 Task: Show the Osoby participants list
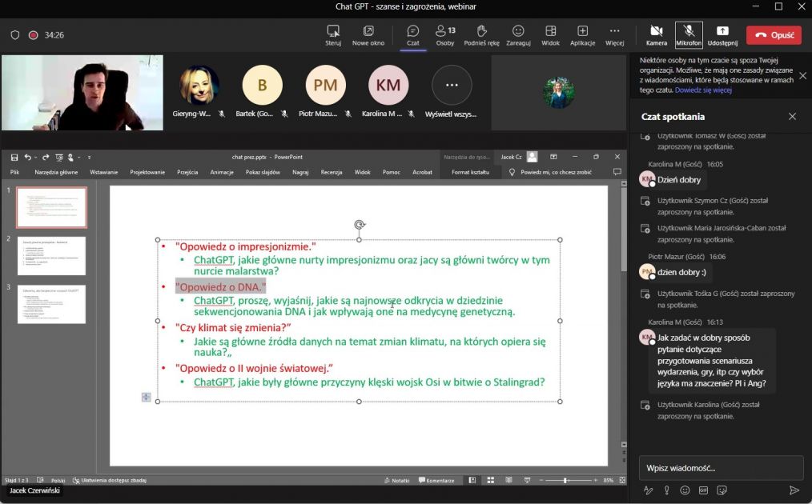(x=445, y=35)
